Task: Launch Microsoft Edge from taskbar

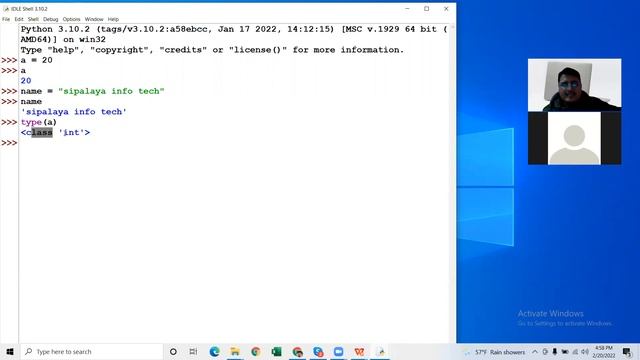Action: pos(214,351)
